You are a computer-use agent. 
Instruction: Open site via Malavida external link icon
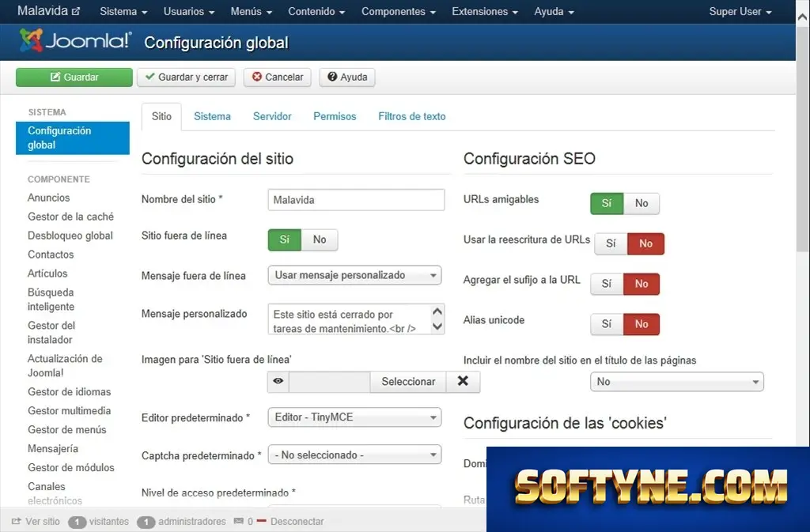click(76, 11)
